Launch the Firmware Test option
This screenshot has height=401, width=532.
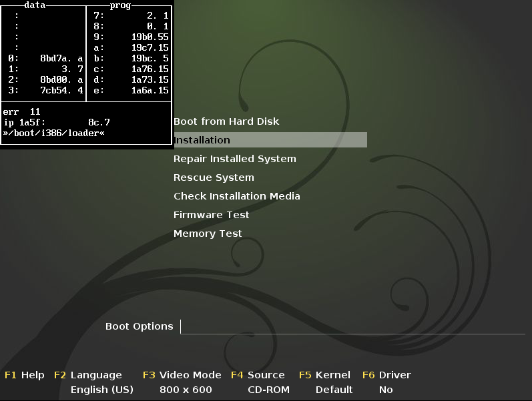click(x=211, y=215)
